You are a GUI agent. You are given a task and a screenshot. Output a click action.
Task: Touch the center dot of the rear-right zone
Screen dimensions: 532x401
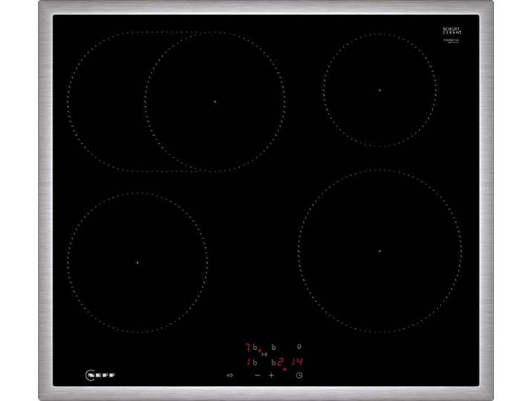click(380, 90)
